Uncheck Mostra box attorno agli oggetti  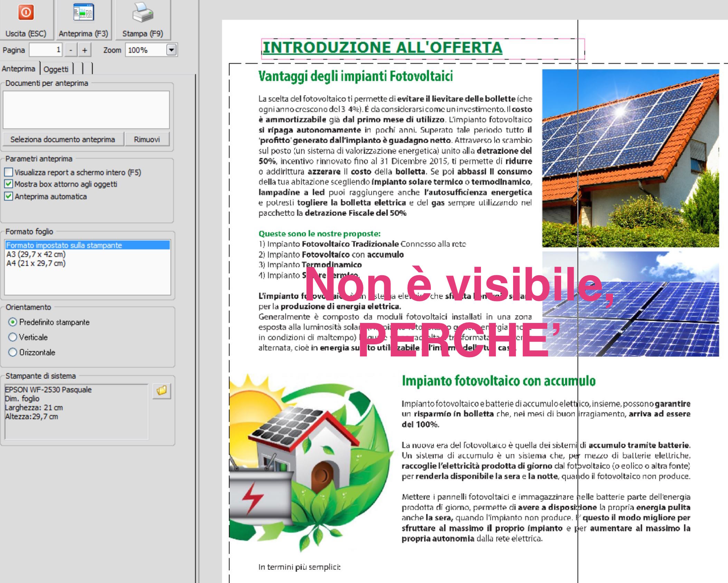[x=9, y=184]
